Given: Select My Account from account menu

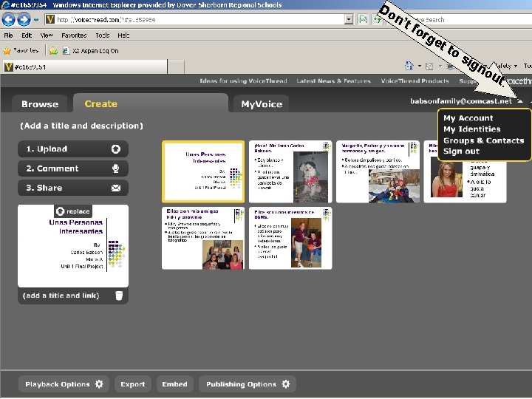Looking at the screenshot, I should [x=468, y=118].
